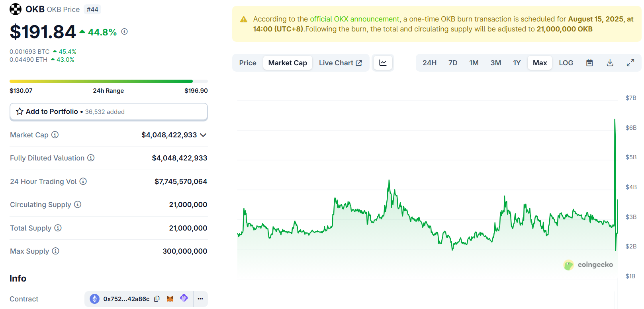
Task: Open the official OKX announcement link
Action: click(354, 19)
